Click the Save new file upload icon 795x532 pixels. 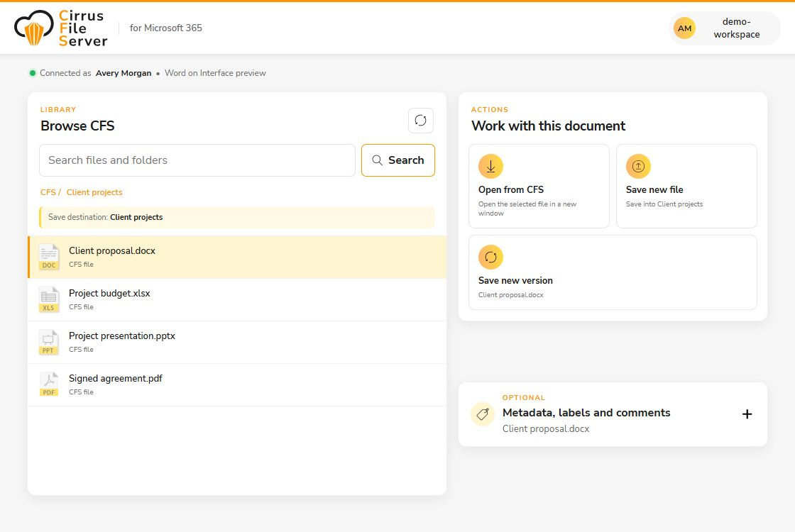(x=638, y=166)
